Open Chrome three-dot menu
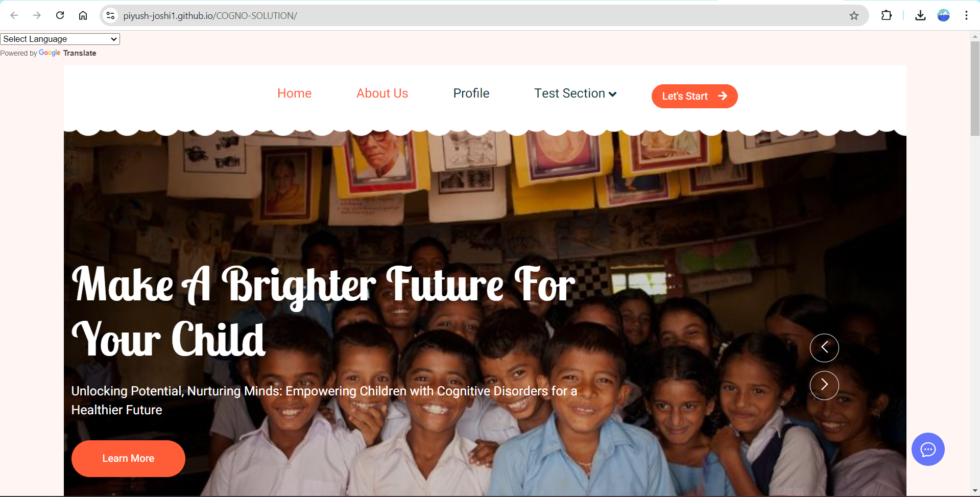Screen dimensions: 980x497 [x=966, y=15]
